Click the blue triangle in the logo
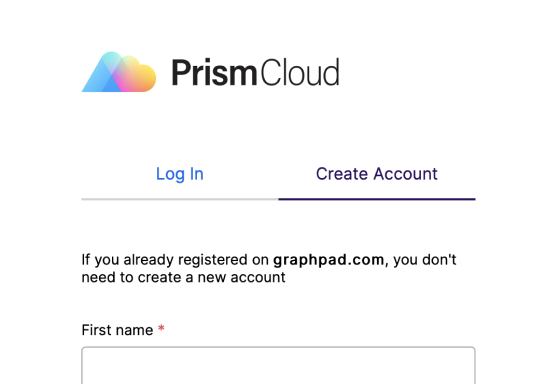 point(96,79)
